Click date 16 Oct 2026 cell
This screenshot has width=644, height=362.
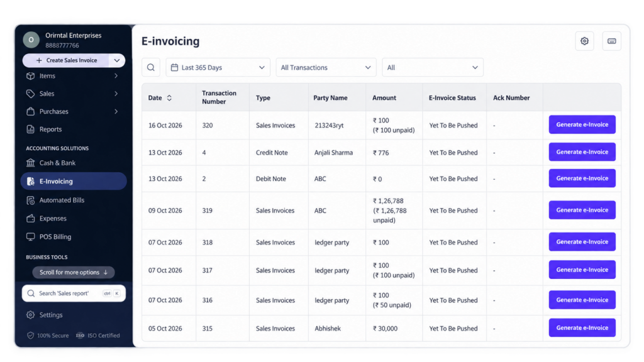click(x=165, y=125)
